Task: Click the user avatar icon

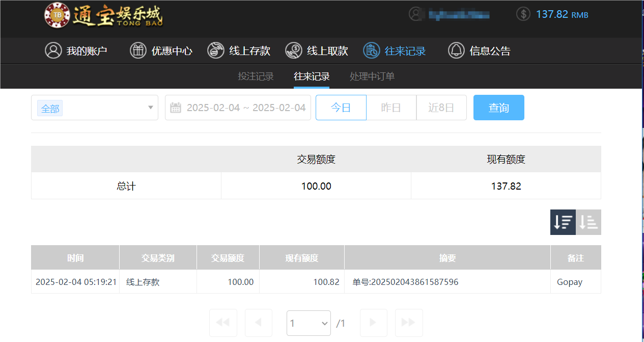Action: [x=416, y=14]
